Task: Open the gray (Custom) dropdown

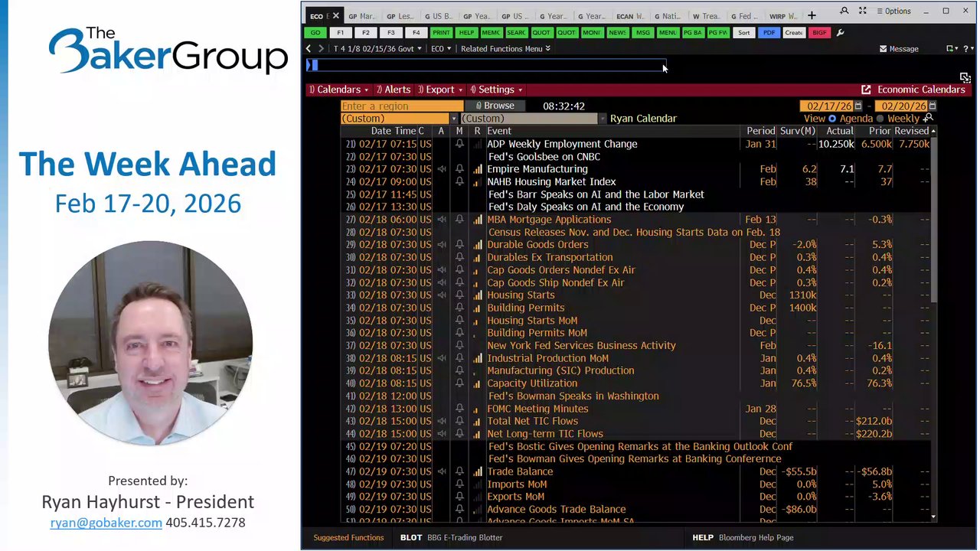Action: tap(533, 119)
